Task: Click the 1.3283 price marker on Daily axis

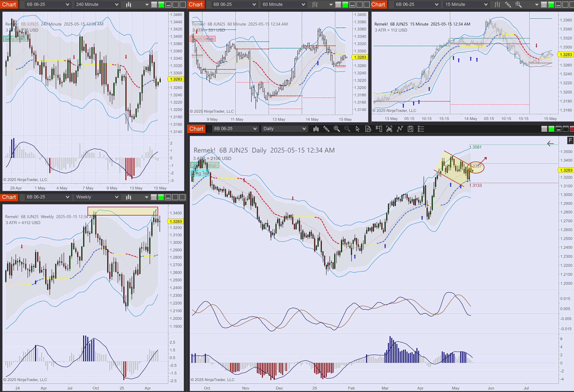Action: (566, 170)
